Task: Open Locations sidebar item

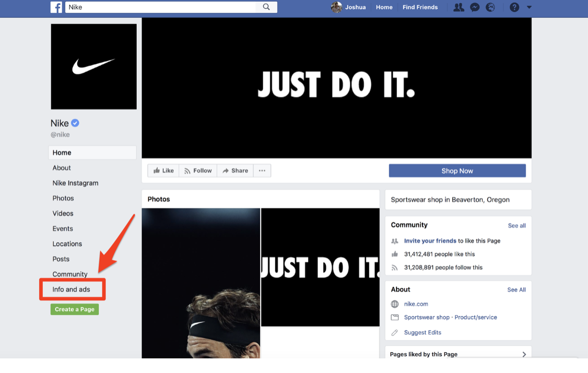Action: coord(67,244)
